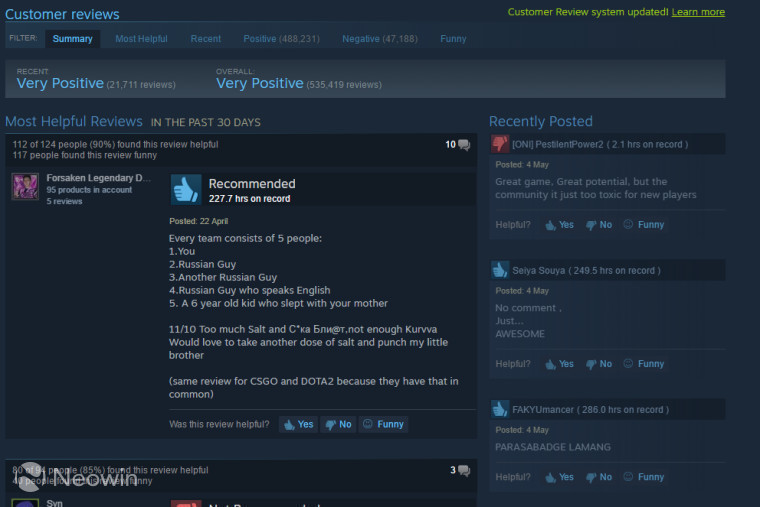Open the Learn more link
The width and height of the screenshot is (760, 507).
pyautogui.click(x=698, y=12)
